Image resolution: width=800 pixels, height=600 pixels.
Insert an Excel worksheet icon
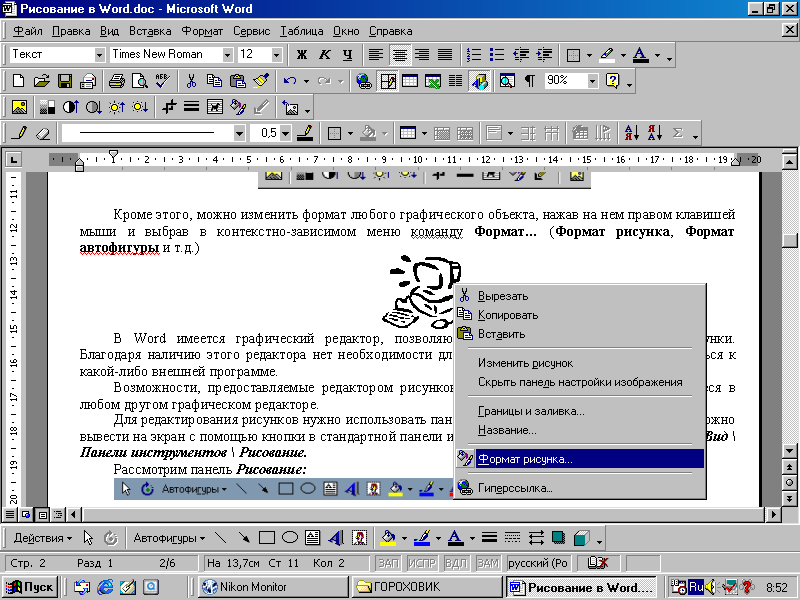433,81
